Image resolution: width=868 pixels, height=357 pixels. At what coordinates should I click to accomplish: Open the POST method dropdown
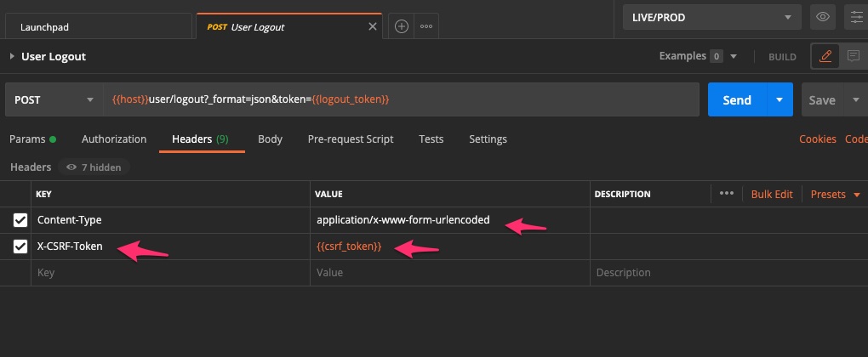click(x=53, y=99)
